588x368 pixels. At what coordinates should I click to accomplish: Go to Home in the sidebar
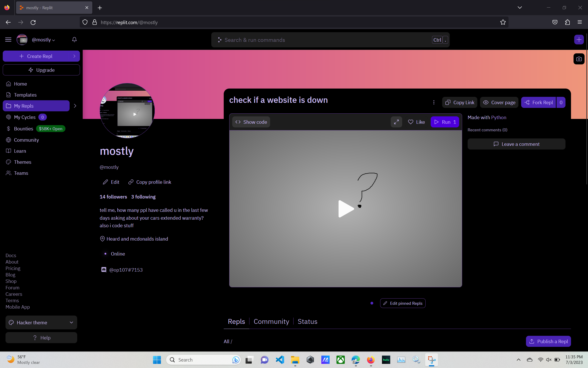[x=36, y=84]
